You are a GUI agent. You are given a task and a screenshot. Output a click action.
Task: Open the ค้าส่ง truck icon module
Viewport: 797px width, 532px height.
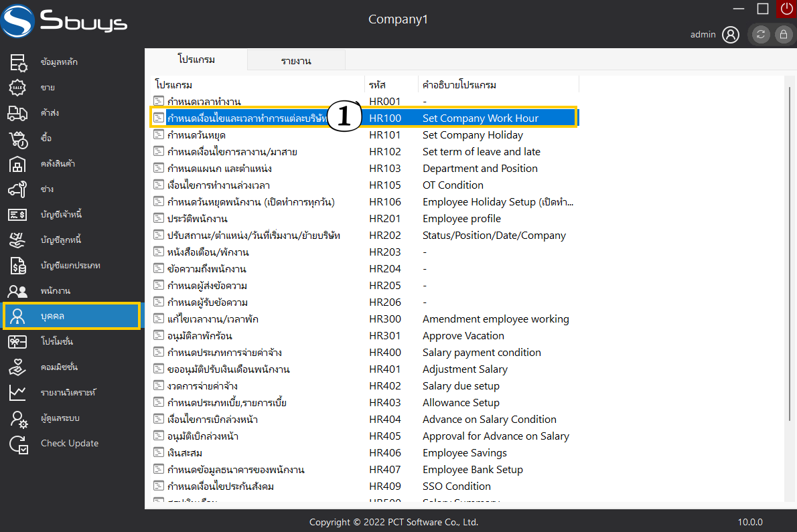coord(17,113)
